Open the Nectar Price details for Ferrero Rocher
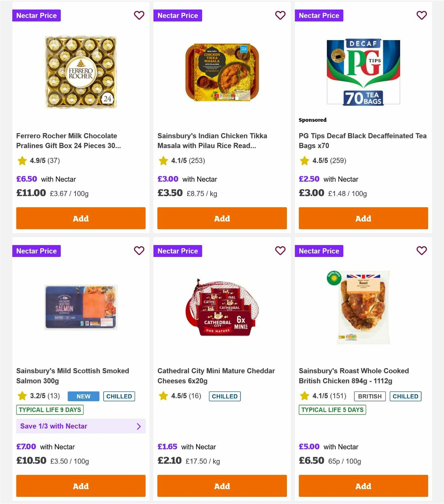Image resolution: width=444 pixels, height=504 pixels. point(36,16)
